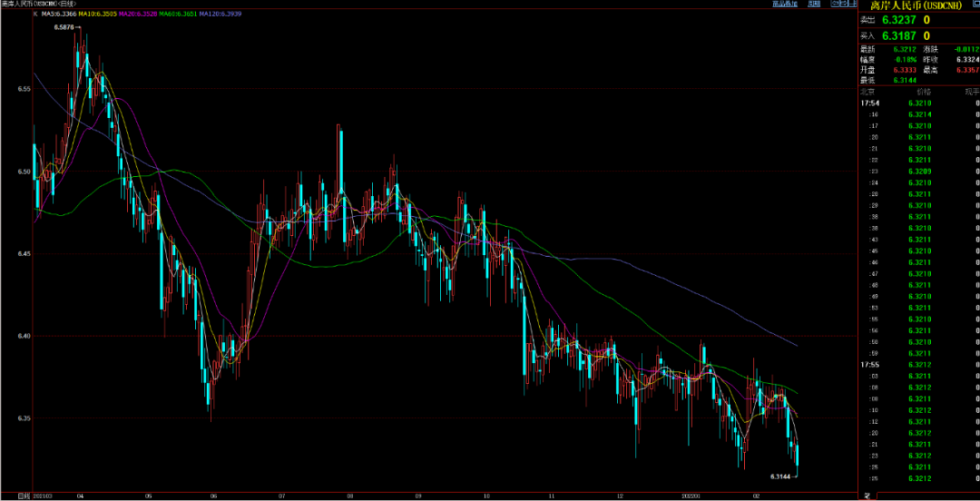The height and width of the screenshot is (501, 980).
Task: Click the rightmost chart toolbar icon
Action: pyautogui.click(x=852, y=4)
